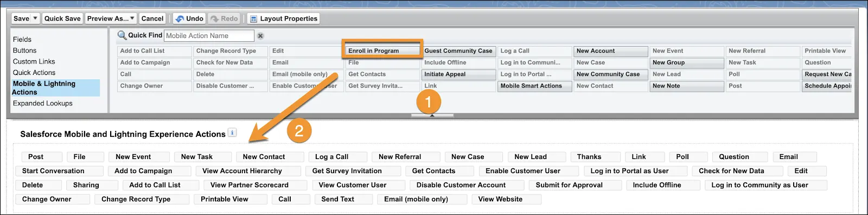This screenshot has width=868, height=215.
Task: Select Initiate Appeal palette action
Action: (x=458, y=74)
